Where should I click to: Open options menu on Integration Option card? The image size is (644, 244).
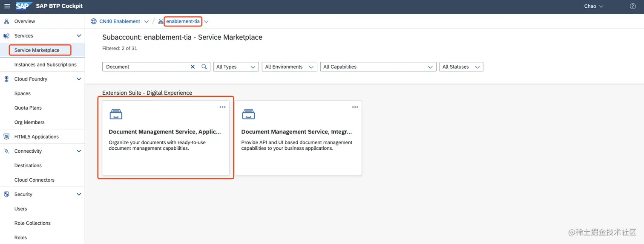(355, 107)
